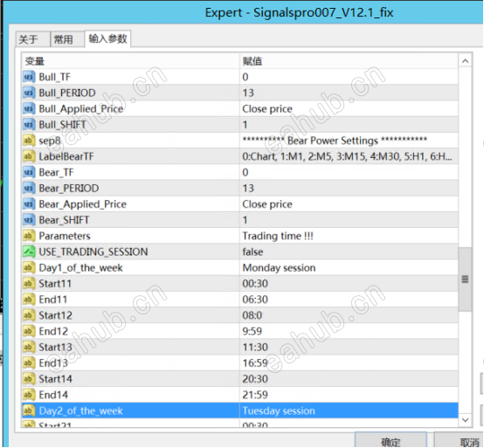Click the string icon beside End11
484x448 pixels.
point(29,300)
